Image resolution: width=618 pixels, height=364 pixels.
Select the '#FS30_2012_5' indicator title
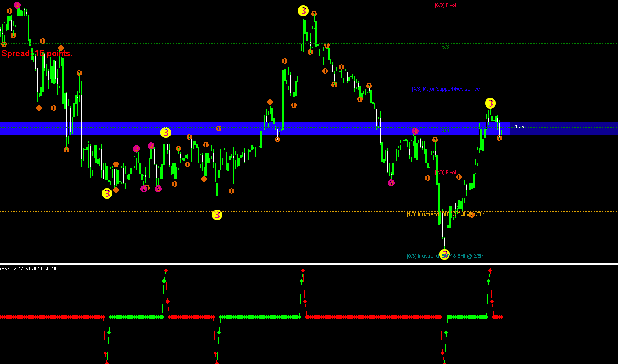pos(14,269)
